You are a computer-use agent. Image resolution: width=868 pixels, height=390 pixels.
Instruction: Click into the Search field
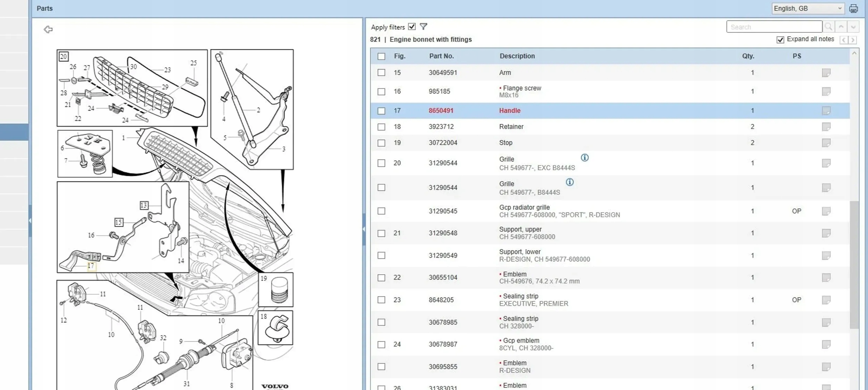(774, 27)
